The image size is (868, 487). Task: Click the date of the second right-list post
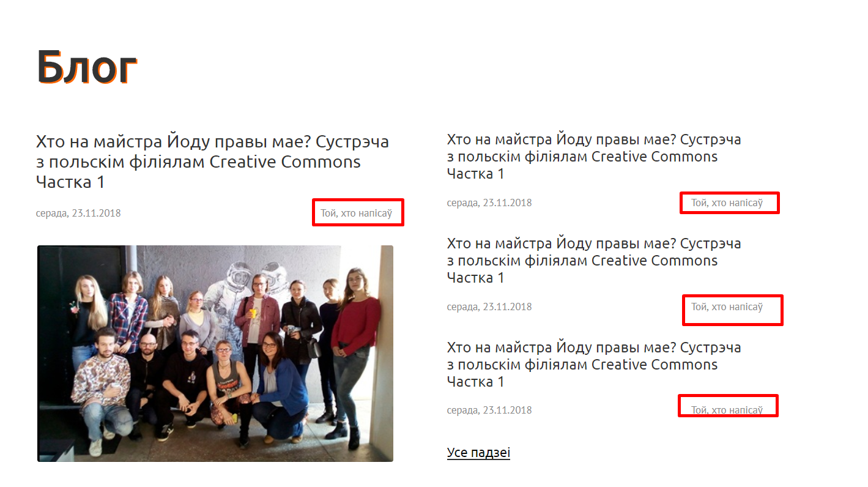489,307
